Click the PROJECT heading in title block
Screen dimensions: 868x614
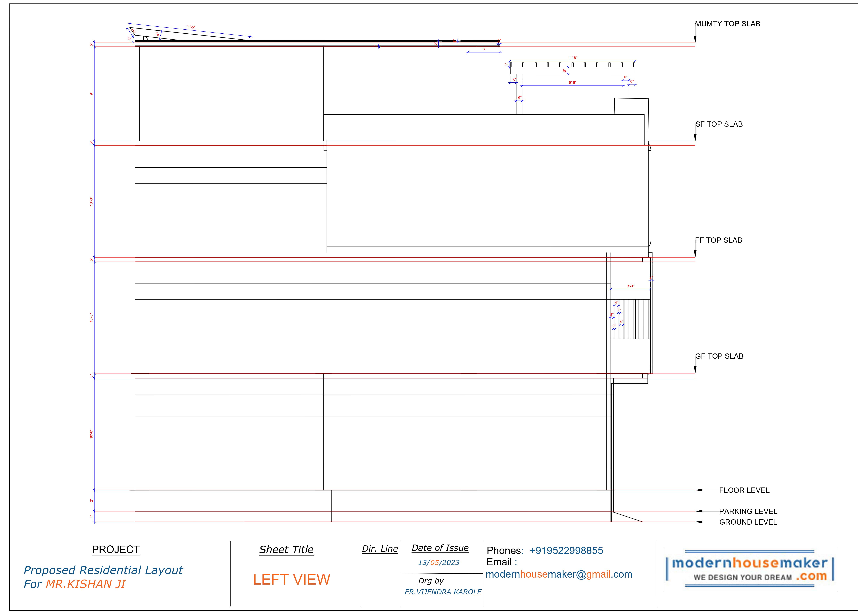[116, 549]
